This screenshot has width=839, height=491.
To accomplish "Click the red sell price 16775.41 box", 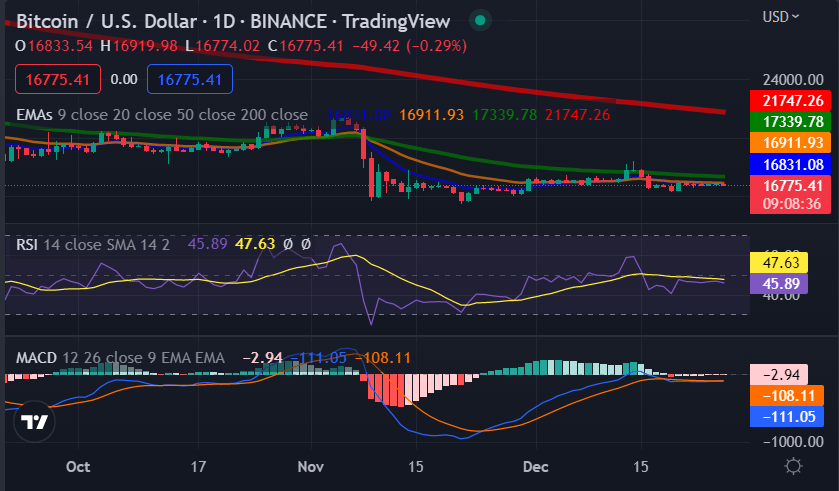I will click(x=58, y=79).
